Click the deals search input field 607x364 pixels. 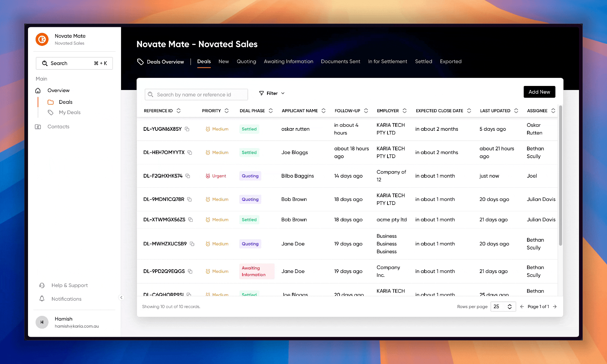196,95
